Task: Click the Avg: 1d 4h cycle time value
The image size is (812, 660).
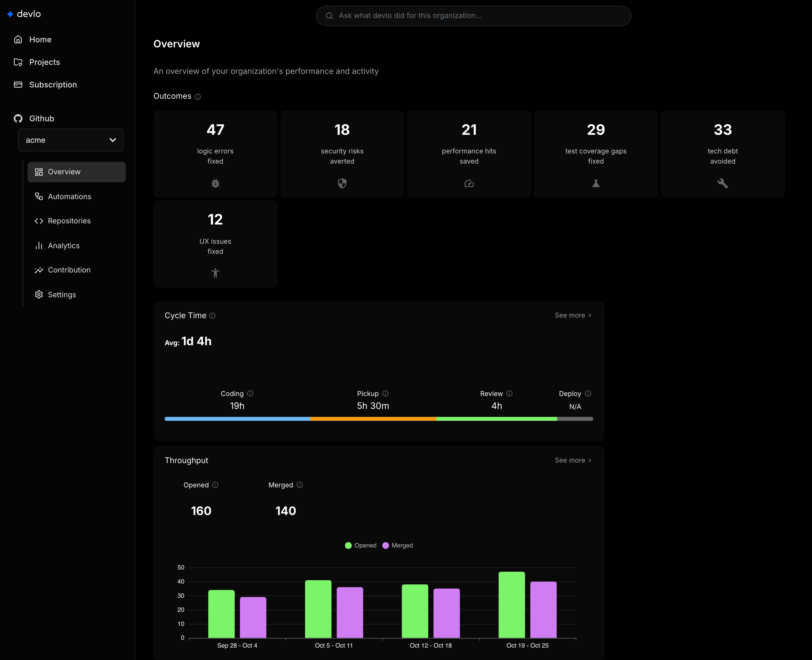Action: click(x=188, y=341)
